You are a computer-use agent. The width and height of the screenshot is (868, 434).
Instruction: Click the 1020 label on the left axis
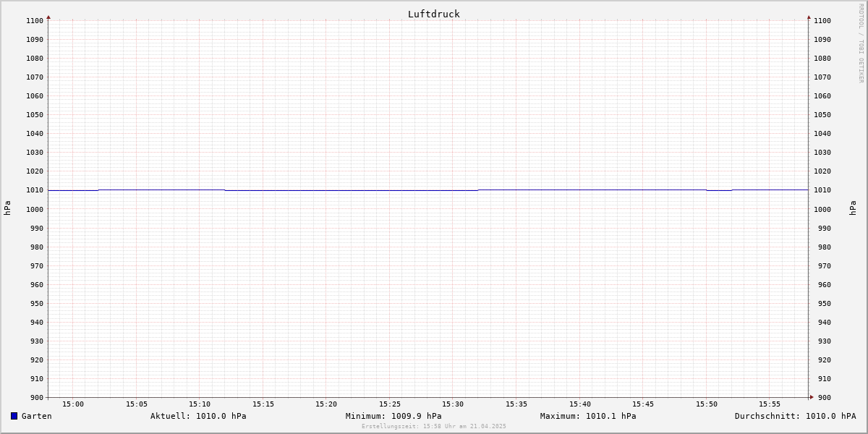click(x=35, y=171)
